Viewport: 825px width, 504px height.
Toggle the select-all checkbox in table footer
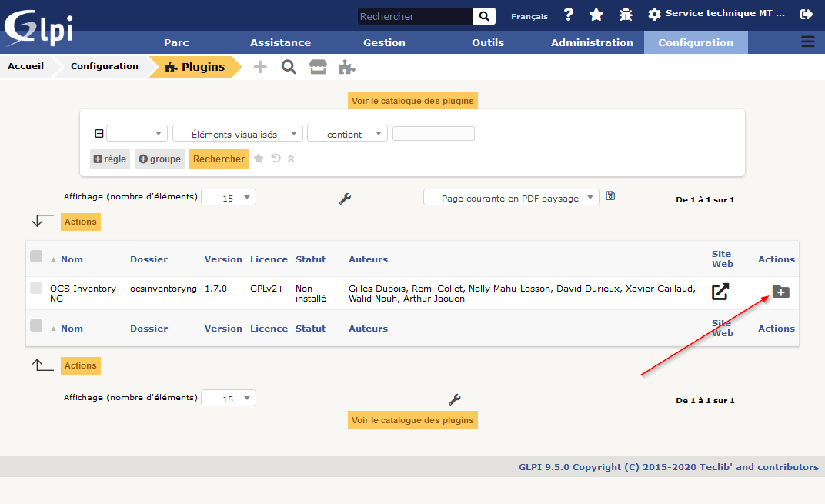coord(36,326)
